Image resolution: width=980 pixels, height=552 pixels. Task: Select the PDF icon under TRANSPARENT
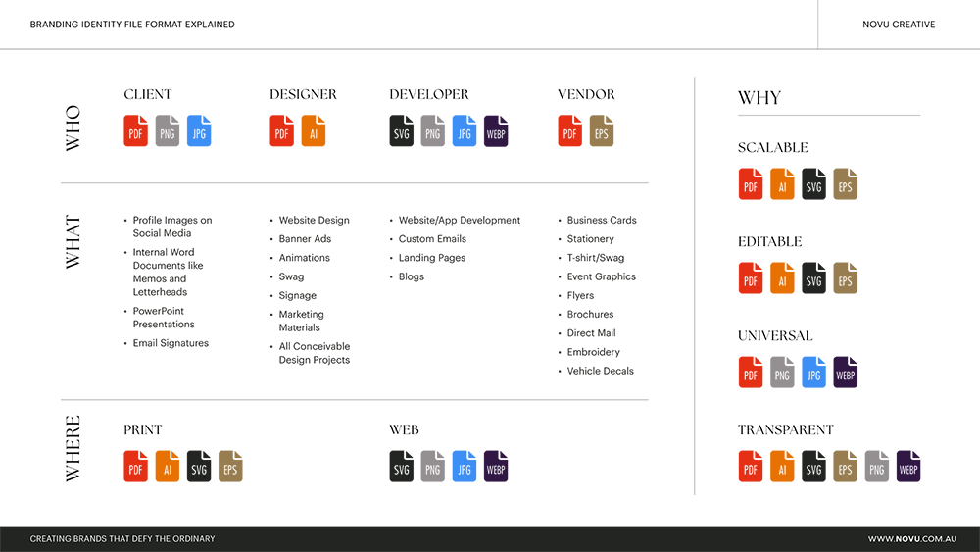pyautogui.click(x=751, y=467)
